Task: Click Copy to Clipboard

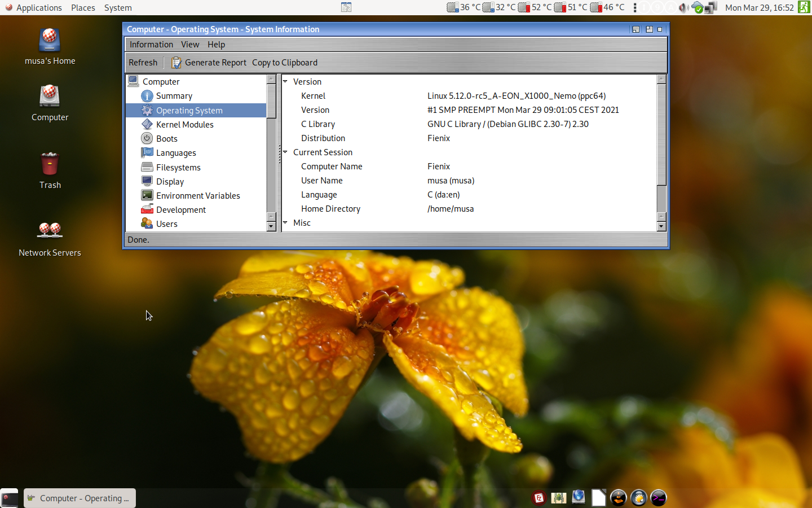Action: [x=285, y=63]
